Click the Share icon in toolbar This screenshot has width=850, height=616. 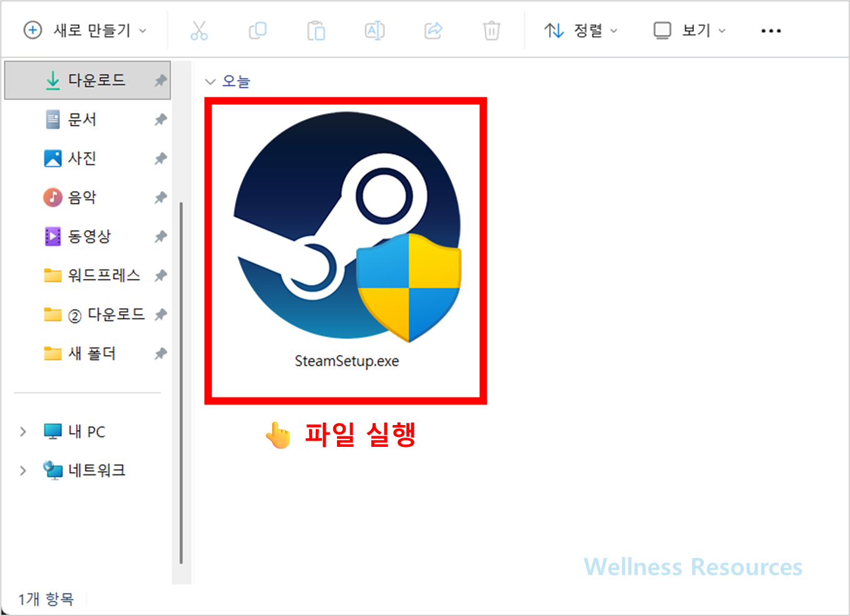pyautogui.click(x=433, y=30)
